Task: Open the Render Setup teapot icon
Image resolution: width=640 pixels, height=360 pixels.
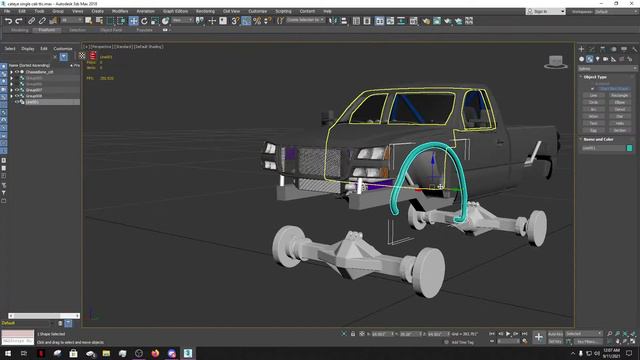Action: point(426,21)
